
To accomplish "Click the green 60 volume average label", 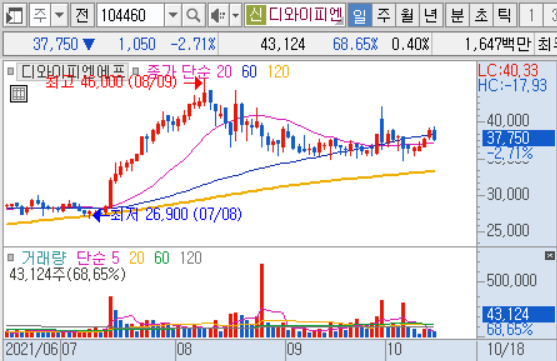I will [162, 257].
